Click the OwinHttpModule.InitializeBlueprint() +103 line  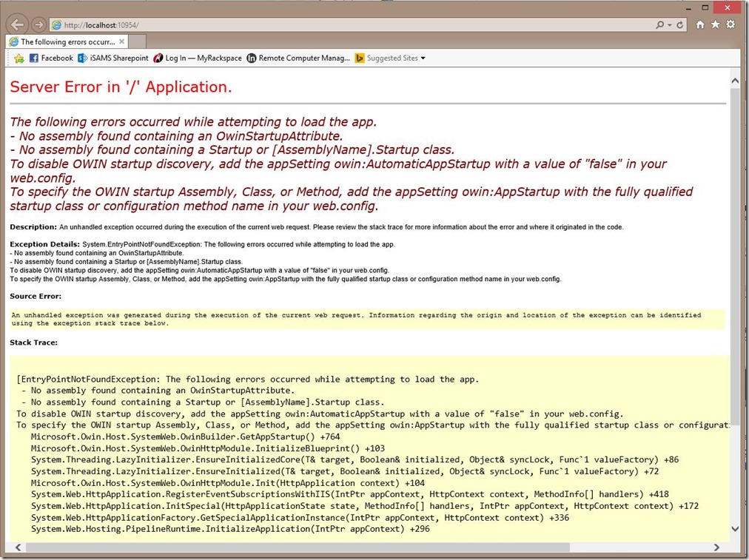click(208, 448)
